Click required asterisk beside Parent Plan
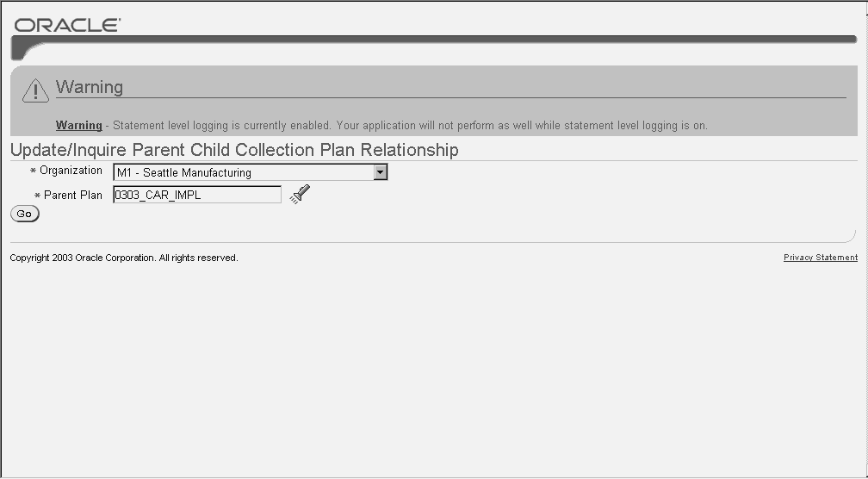Viewport: 868px width, 479px height. pos(37,196)
